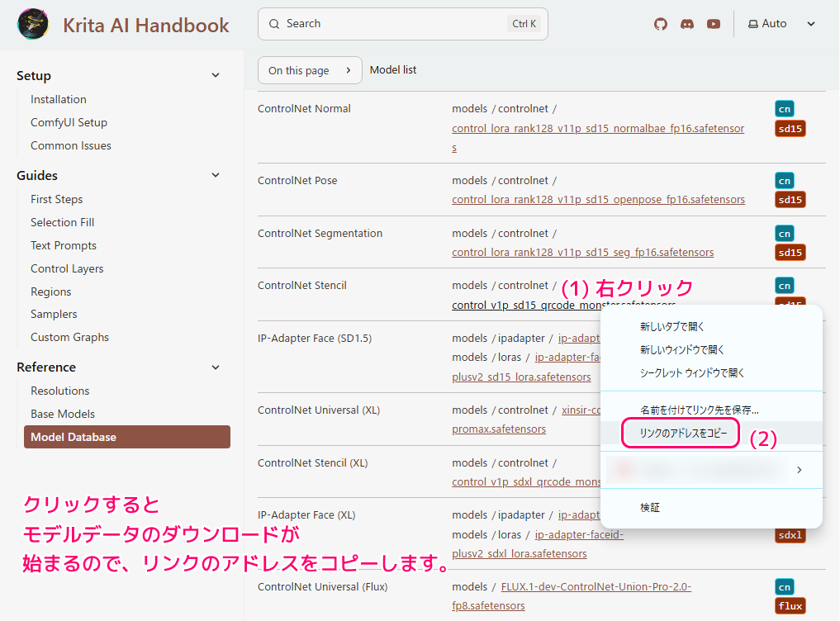Click plusv2_sdxl_lora.safetensors link
This screenshot has width=840, height=621.
tap(519, 553)
